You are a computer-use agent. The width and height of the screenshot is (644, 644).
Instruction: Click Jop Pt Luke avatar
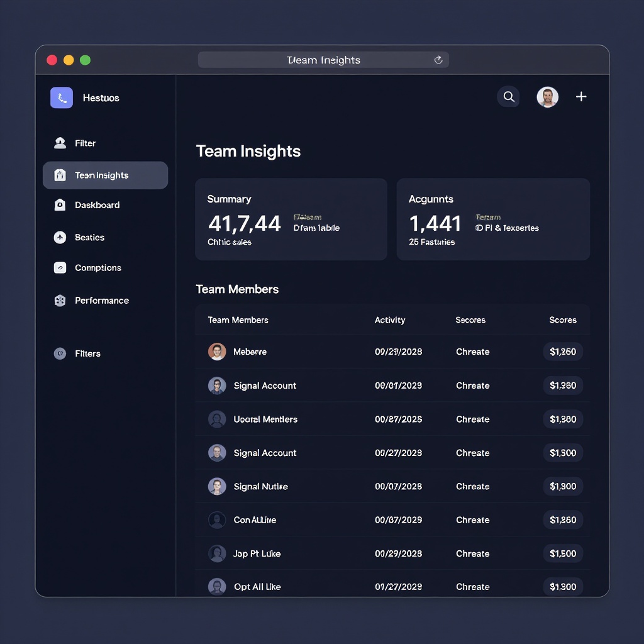coord(217,553)
